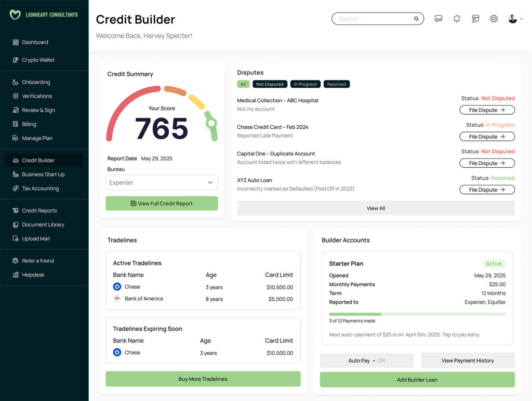Click the Chase logo under Active Tradelines
Viewport: 532px width, 401px height.
tap(117, 287)
